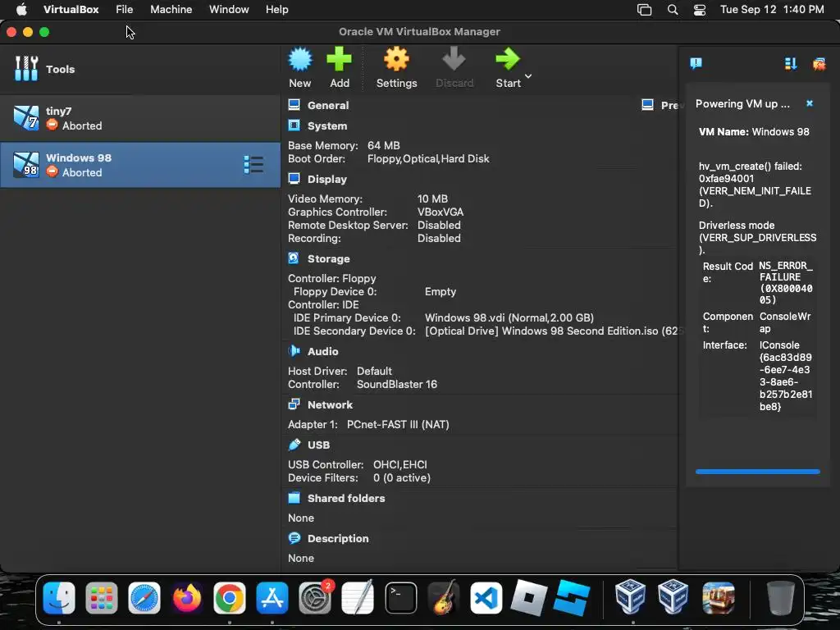Open the Trash in the dock
This screenshot has width=840, height=630.
coord(781,598)
